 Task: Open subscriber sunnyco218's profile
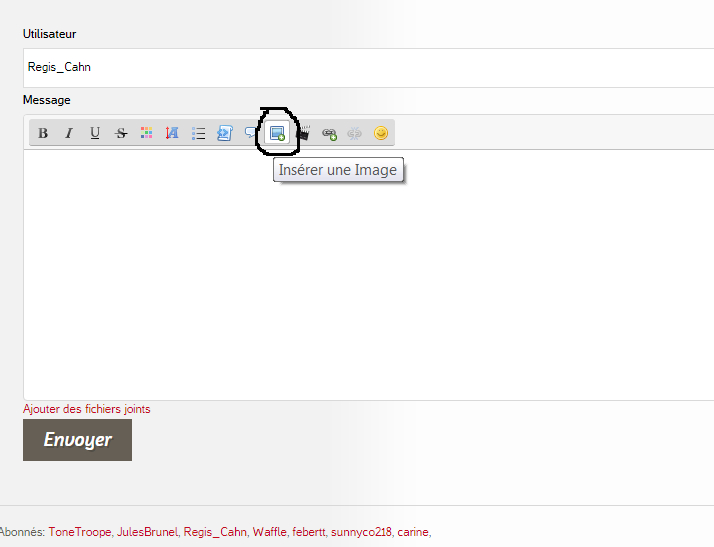[361, 532]
